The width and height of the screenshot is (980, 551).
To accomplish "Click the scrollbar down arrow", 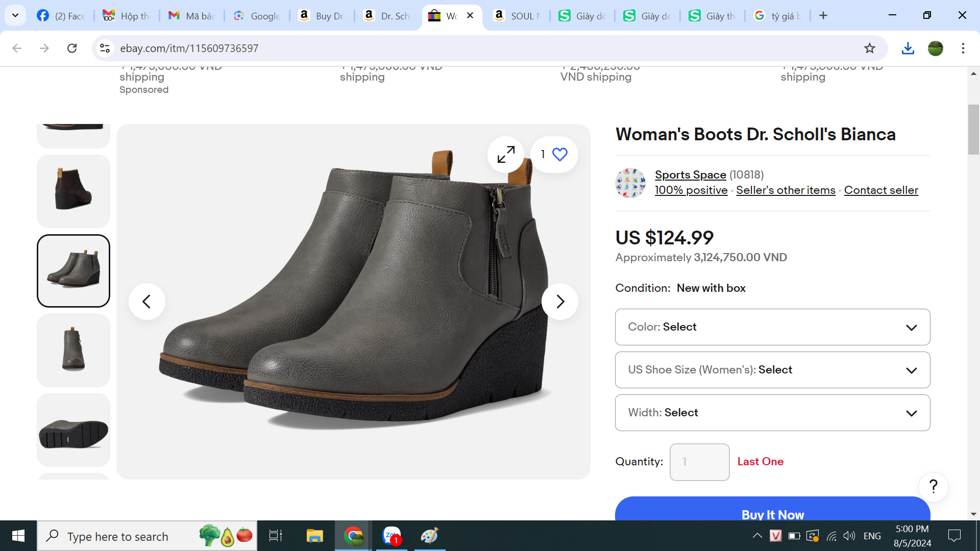I will [x=973, y=514].
